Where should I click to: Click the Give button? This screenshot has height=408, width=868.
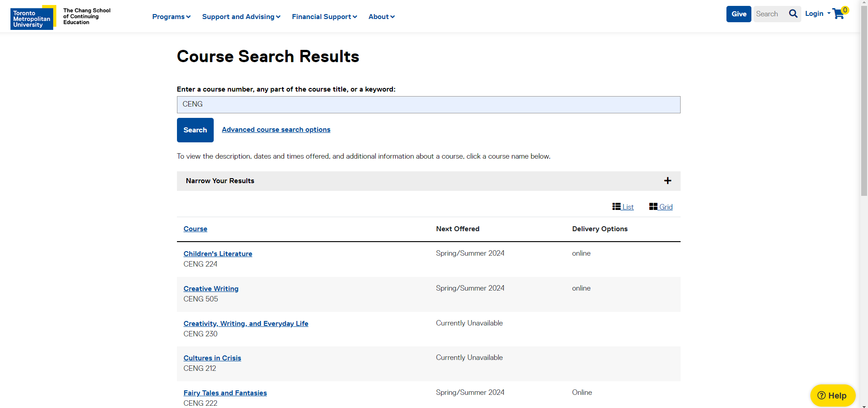(x=738, y=14)
